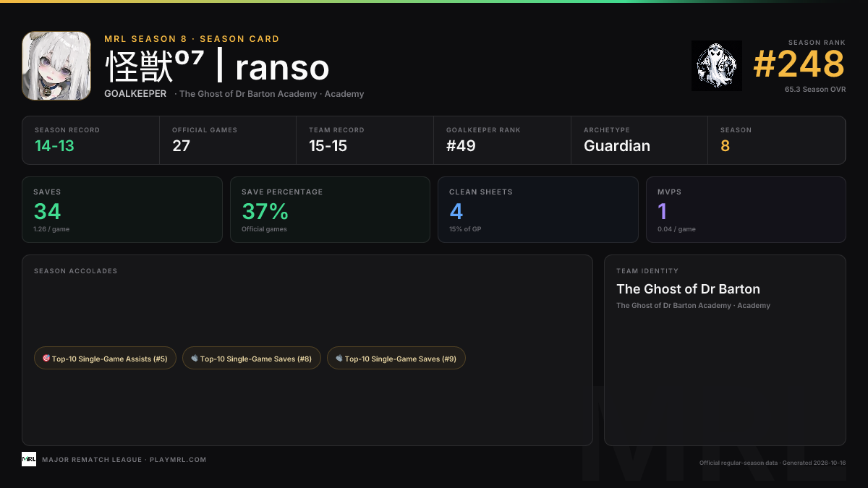Click the season value "8" in the stats row
Screen dimensions: 868x488
(x=725, y=145)
